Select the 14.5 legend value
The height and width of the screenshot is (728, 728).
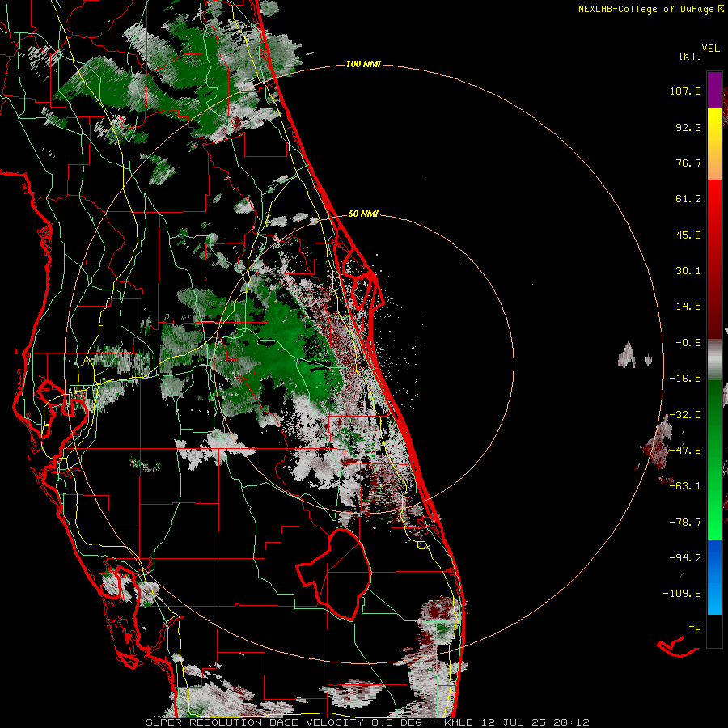688,307
